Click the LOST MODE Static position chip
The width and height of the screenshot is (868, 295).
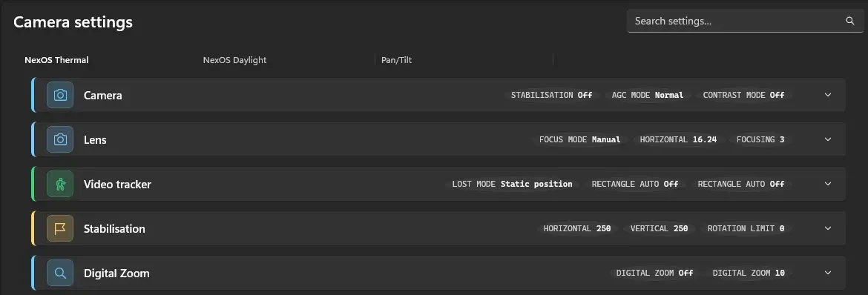point(512,184)
